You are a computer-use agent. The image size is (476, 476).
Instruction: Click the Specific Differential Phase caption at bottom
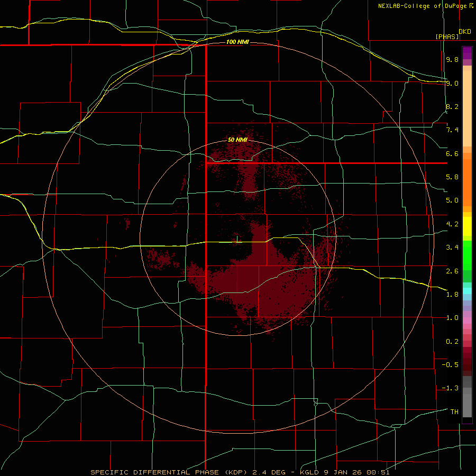pyautogui.click(x=240, y=472)
